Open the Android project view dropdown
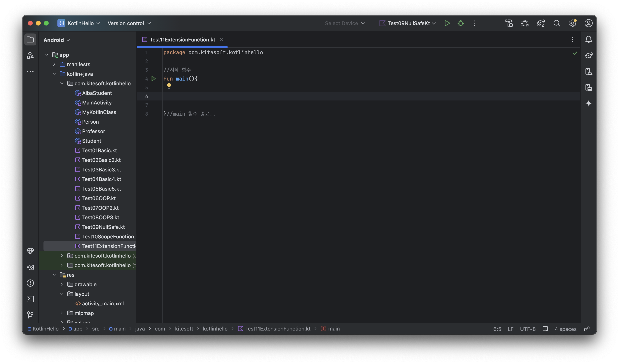The image size is (619, 364). [57, 40]
